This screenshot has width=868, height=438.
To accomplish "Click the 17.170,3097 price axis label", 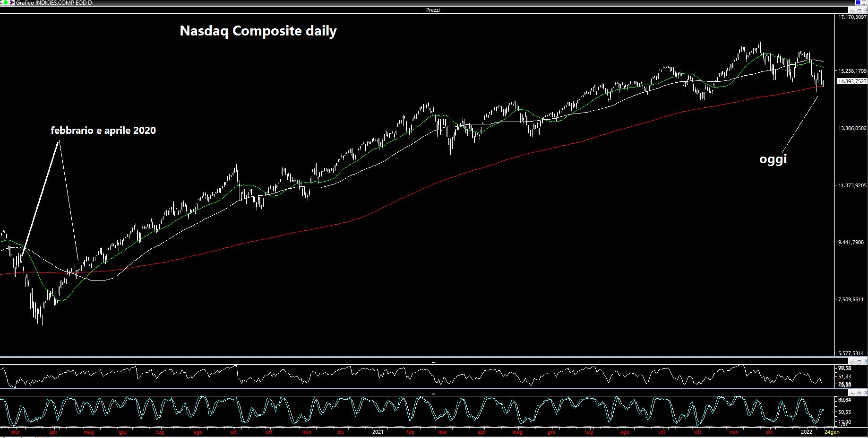I will point(852,17).
